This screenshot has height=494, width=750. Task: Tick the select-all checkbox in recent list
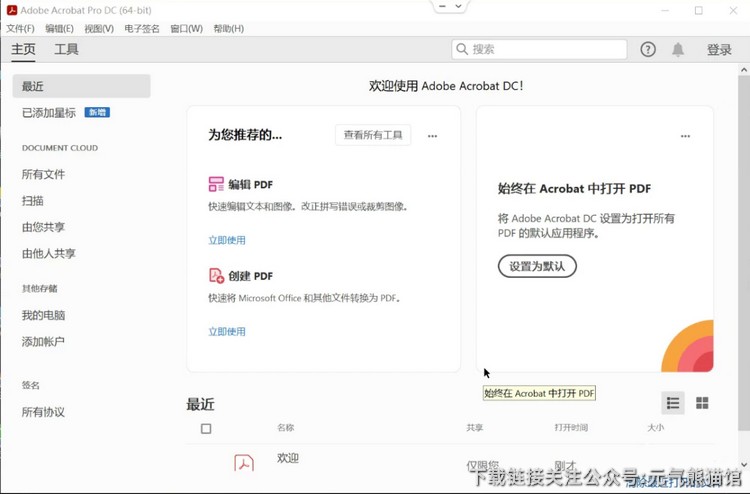[206, 429]
